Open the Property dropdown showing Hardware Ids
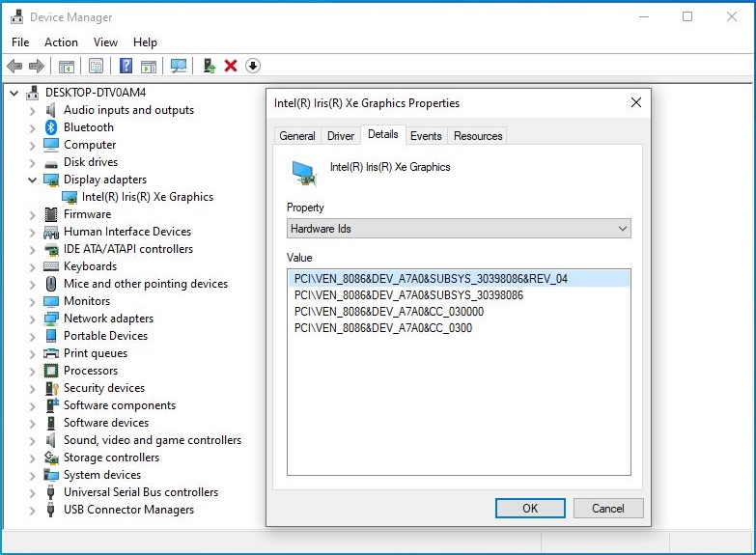The height and width of the screenshot is (555, 756). point(459,229)
